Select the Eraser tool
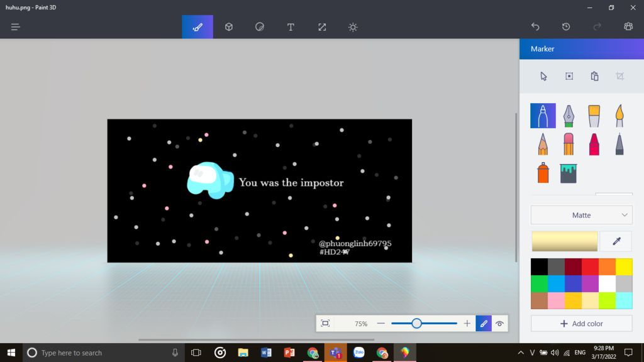Viewport: 644px width, 362px height. tap(569, 144)
